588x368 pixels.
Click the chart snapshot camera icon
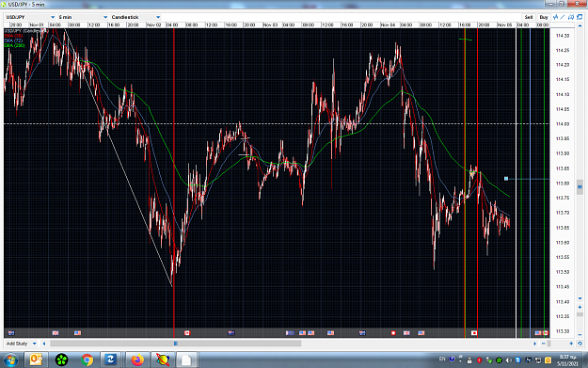571,17
